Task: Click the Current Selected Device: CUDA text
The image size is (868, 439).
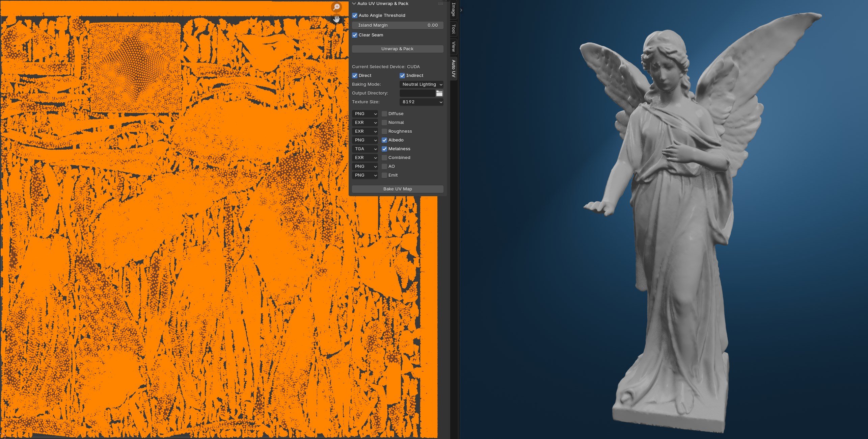Action: 386,67
